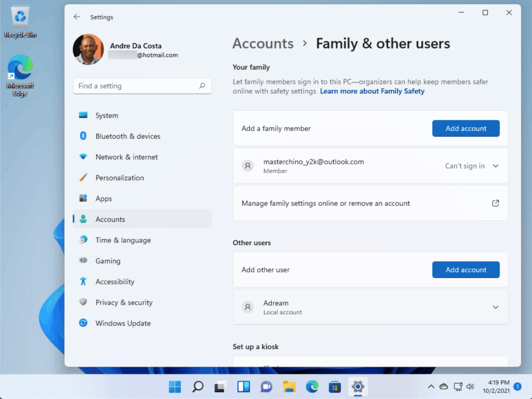Select Accessibility label in sidebar
Screen dimensions: 532x399
pos(114,282)
